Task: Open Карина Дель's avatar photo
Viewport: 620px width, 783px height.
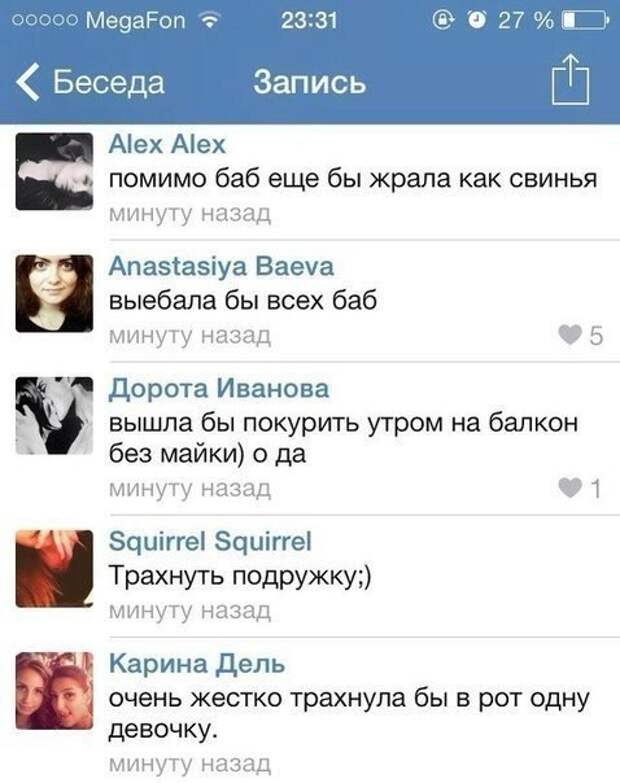Action: 54,691
